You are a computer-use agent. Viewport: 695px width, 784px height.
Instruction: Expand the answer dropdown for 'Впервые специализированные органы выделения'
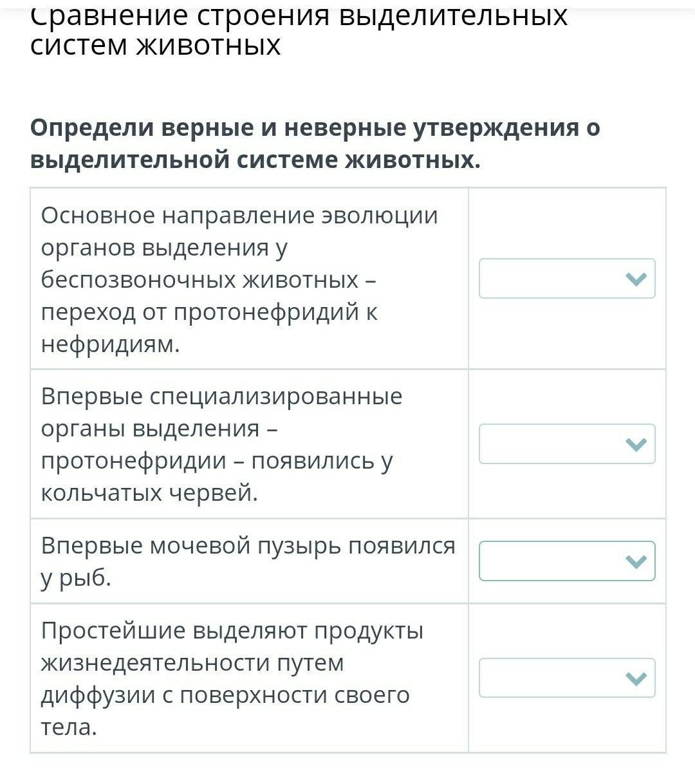pyautogui.click(x=566, y=444)
